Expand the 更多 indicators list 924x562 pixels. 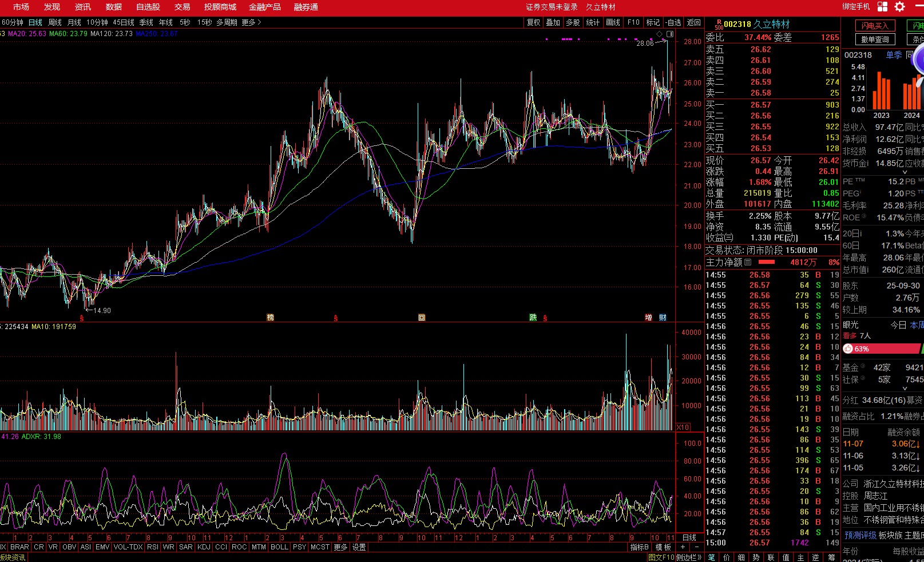coord(340,547)
